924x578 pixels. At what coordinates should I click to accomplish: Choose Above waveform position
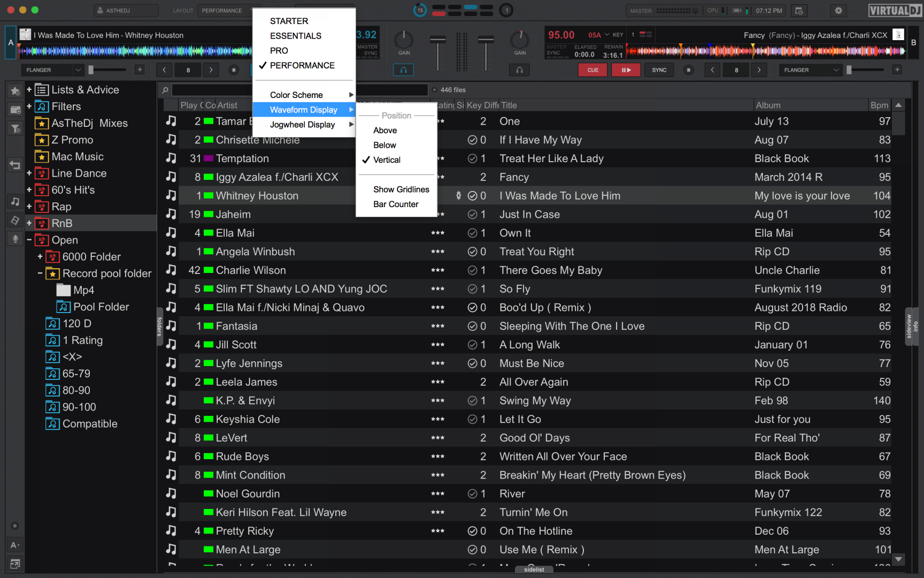[x=397, y=131]
